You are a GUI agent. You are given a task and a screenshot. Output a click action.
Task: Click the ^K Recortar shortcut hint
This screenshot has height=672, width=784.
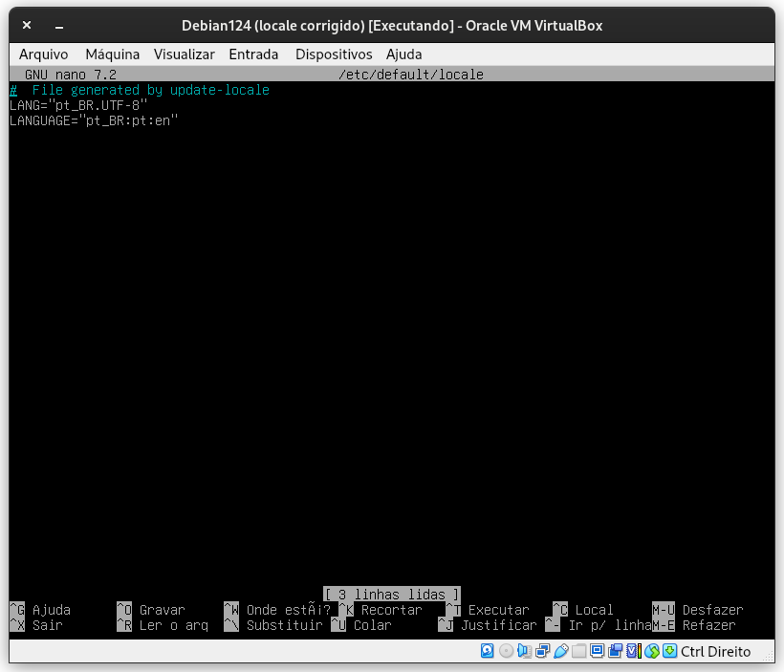[381, 610]
